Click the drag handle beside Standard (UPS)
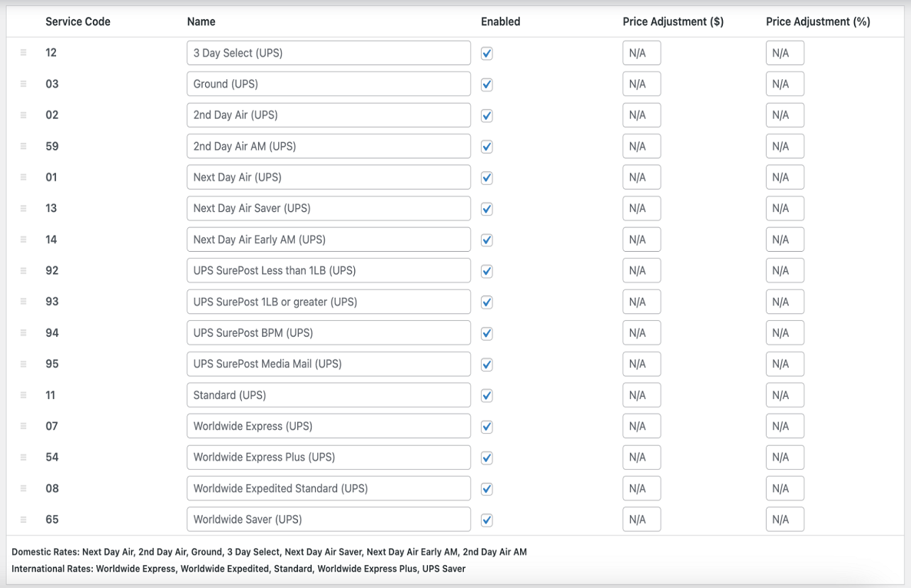The image size is (911, 588). tap(23, 395)
